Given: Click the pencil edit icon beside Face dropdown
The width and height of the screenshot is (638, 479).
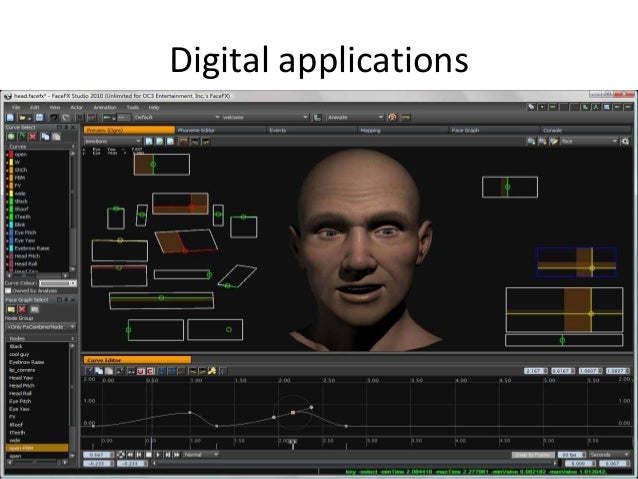Looking at the screenshot, I should click(554, 141).
